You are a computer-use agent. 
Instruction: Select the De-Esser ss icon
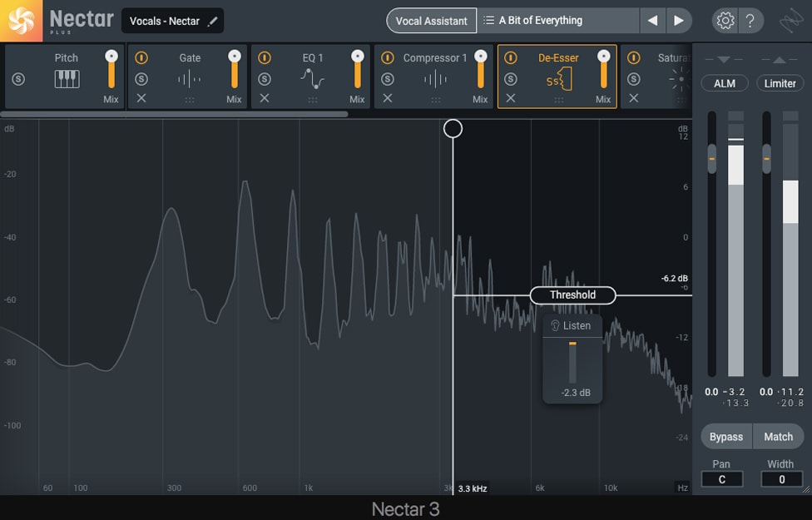click(559, 79)
